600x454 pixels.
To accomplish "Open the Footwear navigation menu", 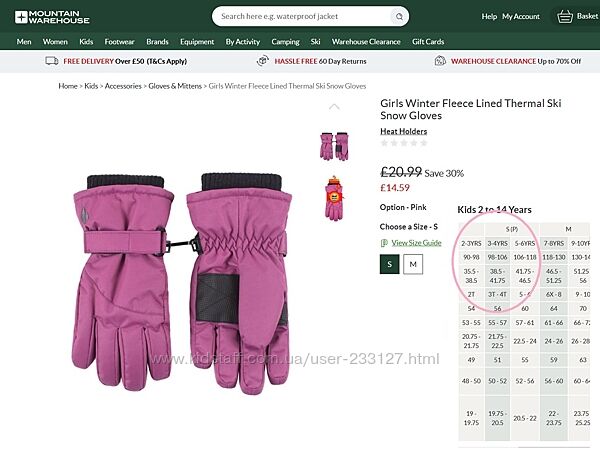I will click(119, 42).
